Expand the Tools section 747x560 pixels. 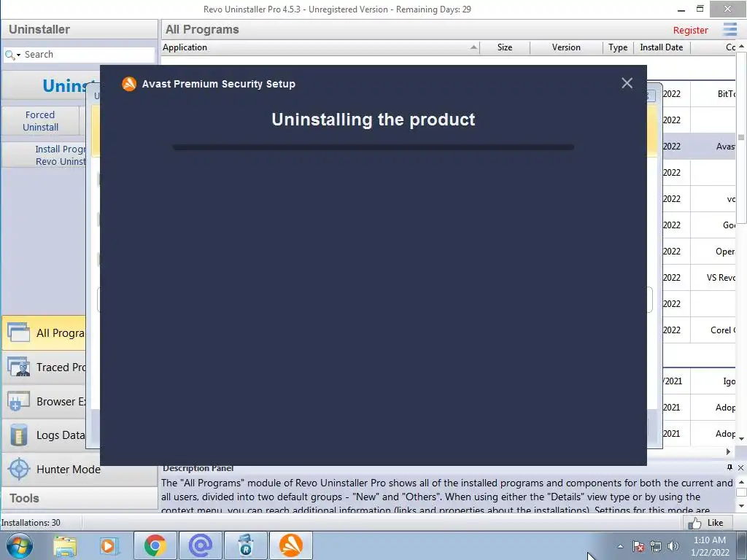(79, 499)
